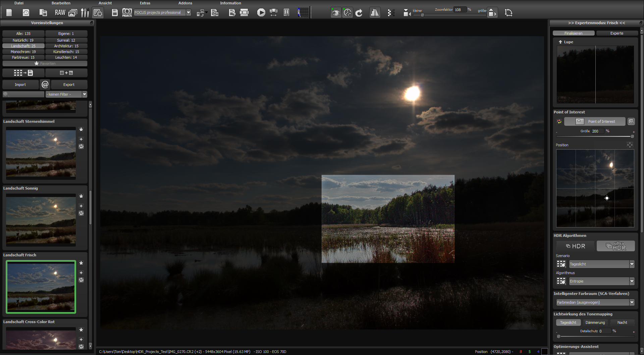Open the Addons menu
644x355 pixels.
tap(185, 3)
